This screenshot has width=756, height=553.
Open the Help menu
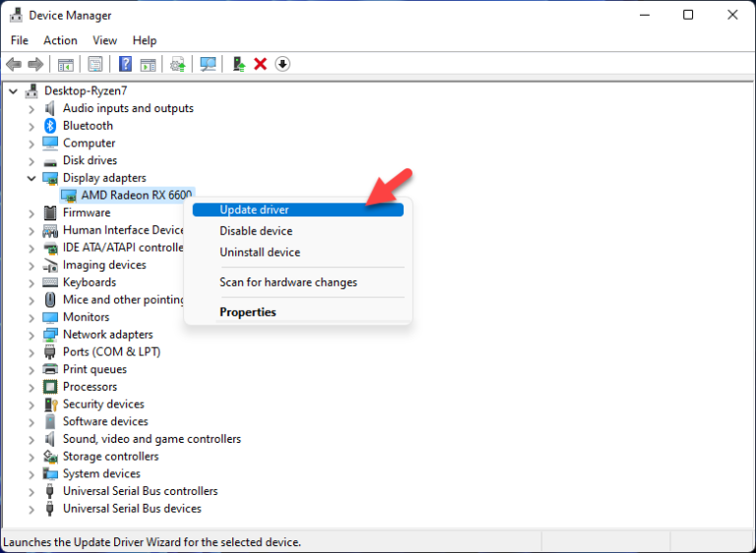click(145, 40)
